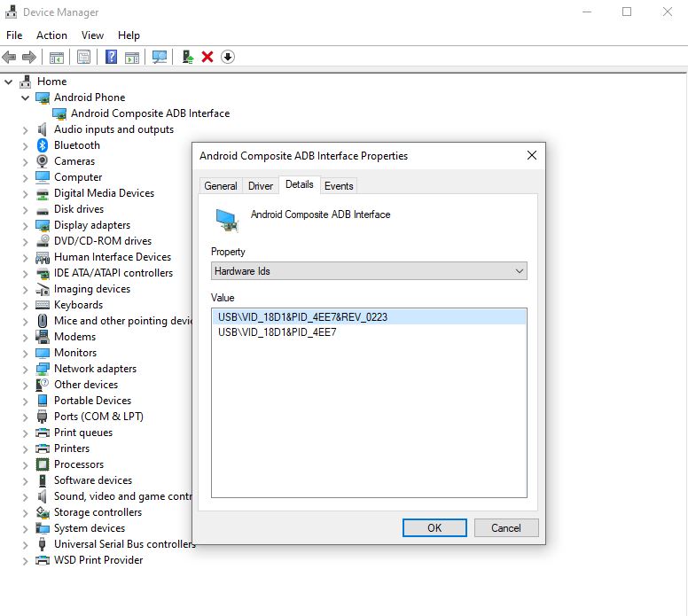The height and width of the screenshot is (616, 688).
Task: Click Update device driver toolbar icon
Action: [188, 57]
